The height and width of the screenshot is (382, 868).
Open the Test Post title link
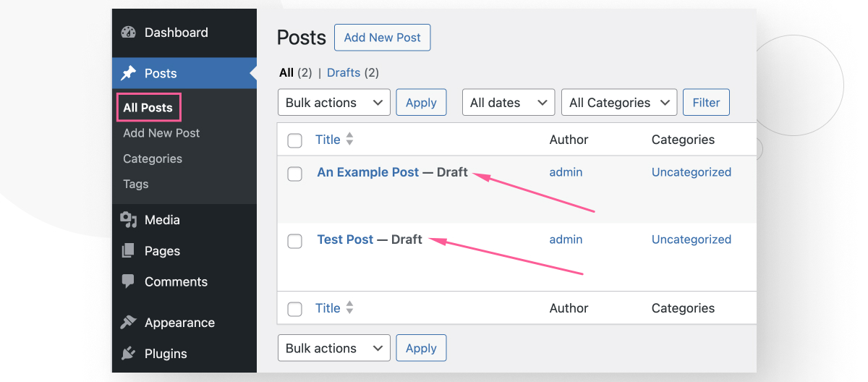tap(346, 239)
